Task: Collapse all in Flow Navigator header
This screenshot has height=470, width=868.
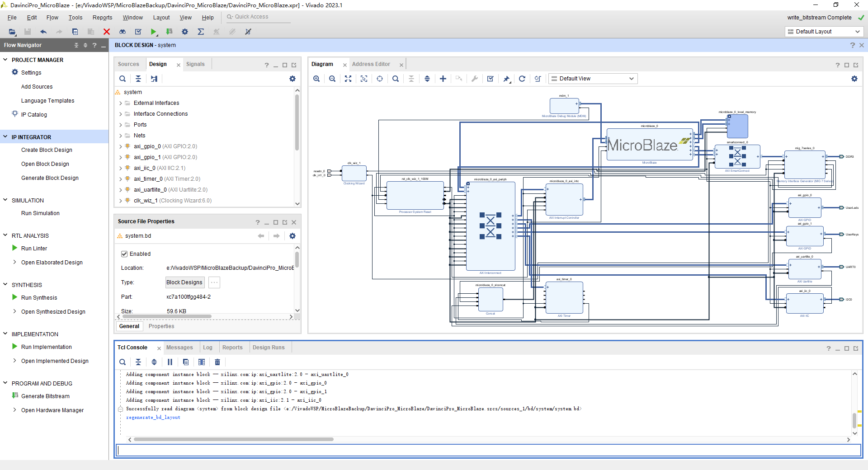Action: 76,45
